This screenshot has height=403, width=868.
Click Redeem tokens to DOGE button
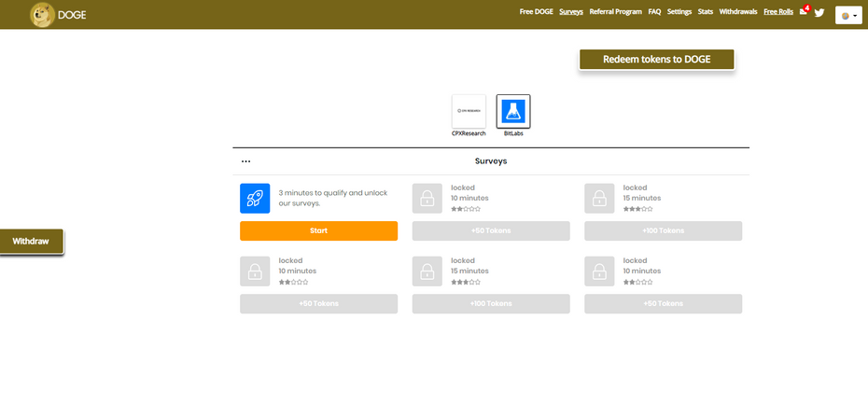pyautogui.click(x=656, y=60)
